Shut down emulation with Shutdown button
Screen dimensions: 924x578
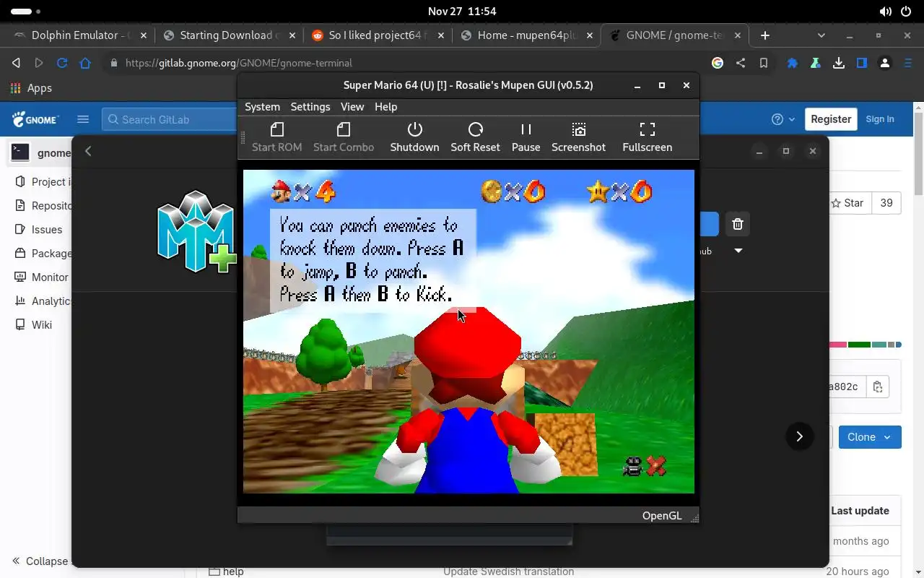click(414, 137)
